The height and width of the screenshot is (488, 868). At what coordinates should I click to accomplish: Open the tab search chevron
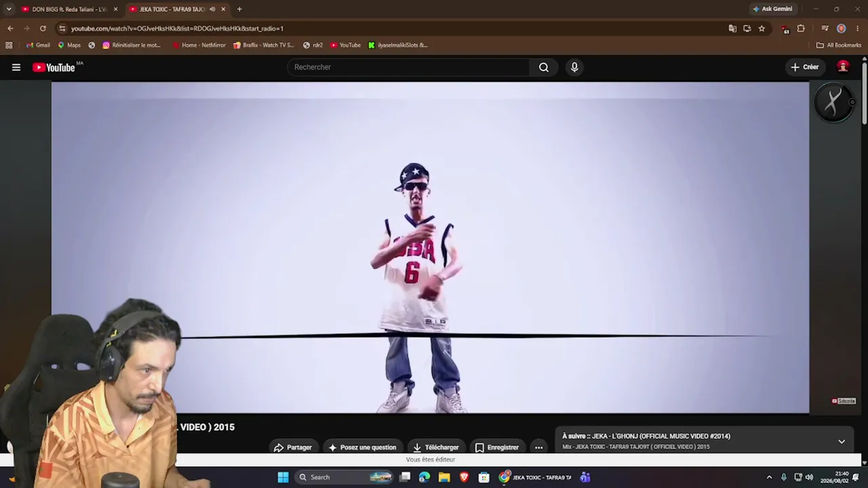tap(9, 9)
